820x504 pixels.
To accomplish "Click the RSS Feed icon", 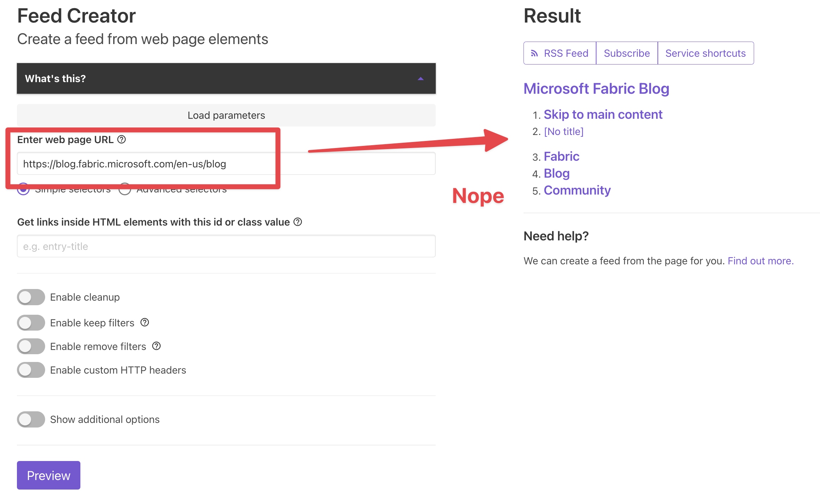I will pyautogui.click(x=534, y=53).
